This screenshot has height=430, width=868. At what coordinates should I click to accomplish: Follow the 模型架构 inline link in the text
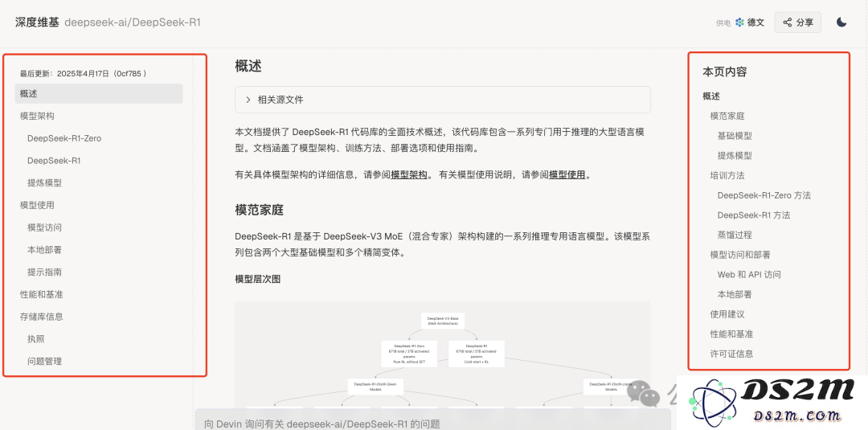point(409,175)
